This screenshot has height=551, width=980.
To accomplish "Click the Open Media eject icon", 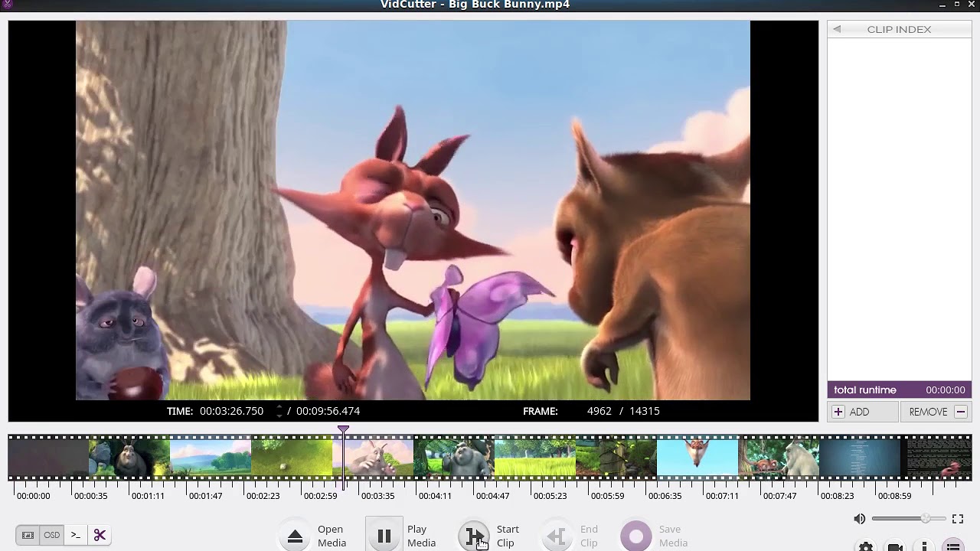I will pyautogui.click(x=296, y=536).
